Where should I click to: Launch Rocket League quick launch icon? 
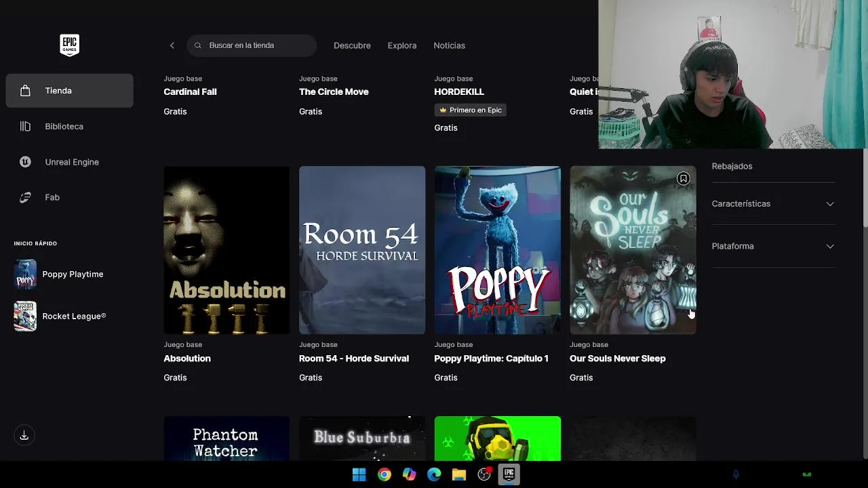pyautogui.click(x=25, y=316)
